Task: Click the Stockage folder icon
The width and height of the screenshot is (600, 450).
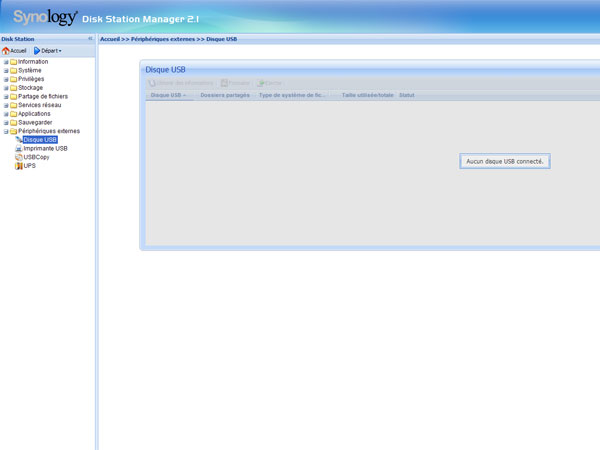Action: 13,88
